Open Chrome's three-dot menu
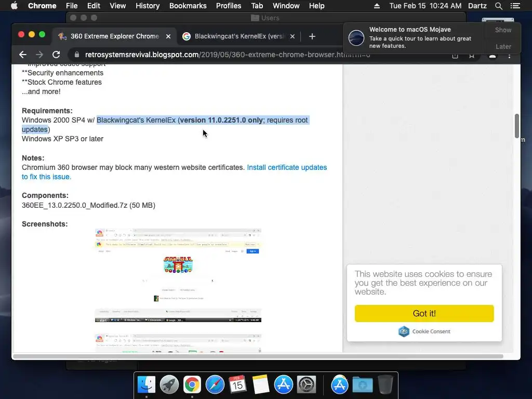 (x=509, y=55)
